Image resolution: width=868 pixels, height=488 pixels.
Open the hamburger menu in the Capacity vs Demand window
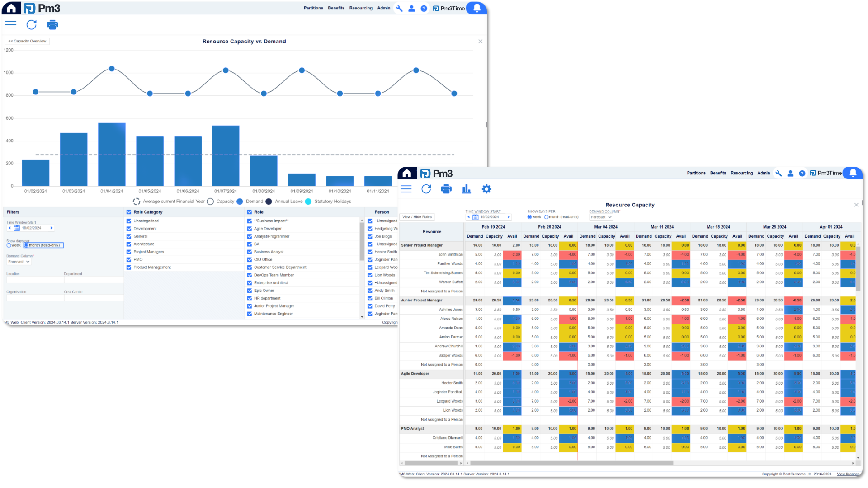point(10,25)
